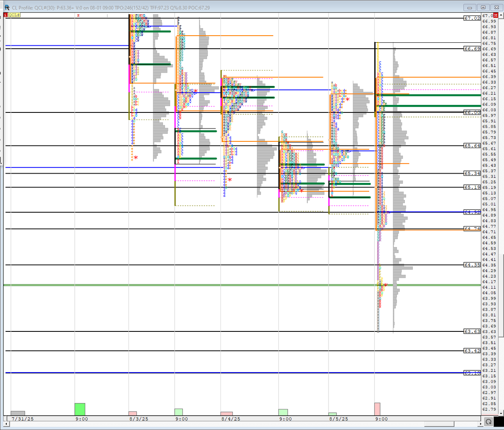Click the vertical scrollbar up arrow
The image size is (504, 430).
[501, 16]
